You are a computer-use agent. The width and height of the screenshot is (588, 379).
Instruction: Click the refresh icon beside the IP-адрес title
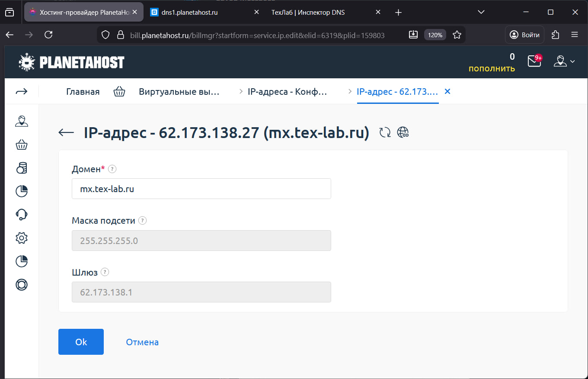(385, 132)
